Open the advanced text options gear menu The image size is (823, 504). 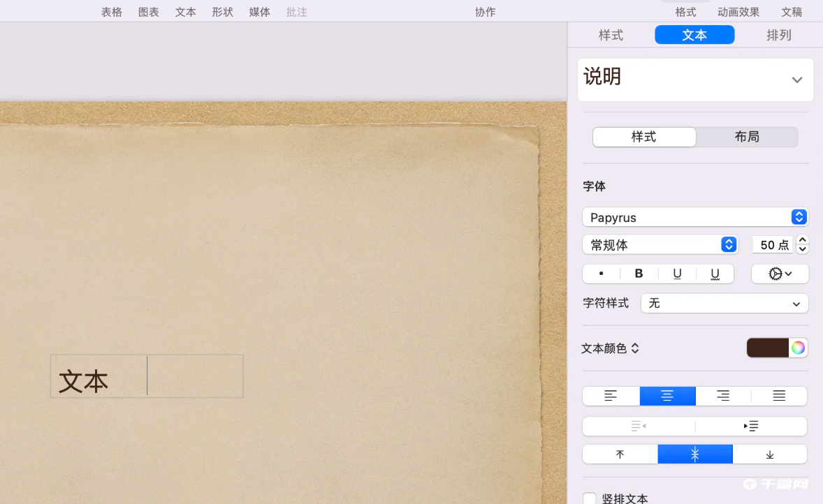pos(779,273)
